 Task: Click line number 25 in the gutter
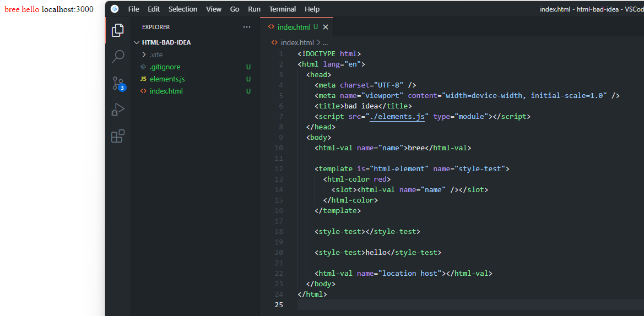click(x=279, y=304)
